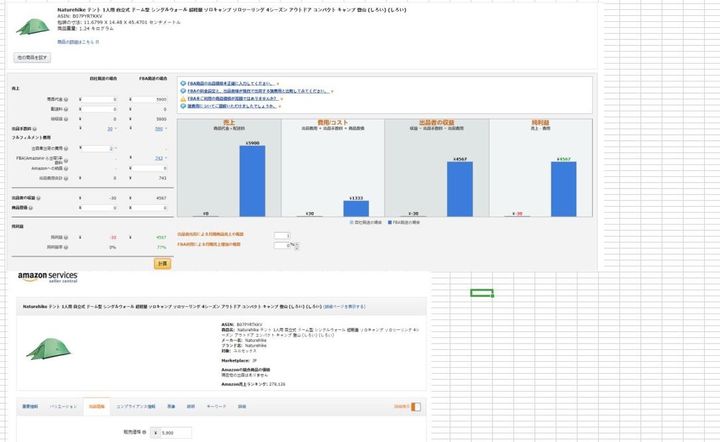Click the info icon beside the last notice
Image resolution: width=720 pixels, height=442 pixels.
tap(183, 106)
